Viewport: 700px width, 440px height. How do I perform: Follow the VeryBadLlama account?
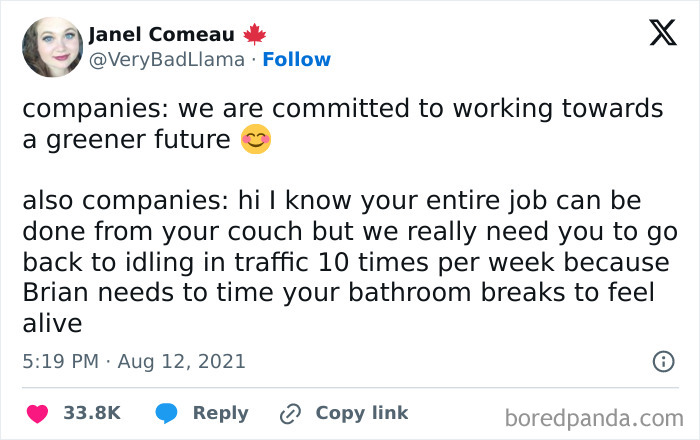(x=297, y=59)
